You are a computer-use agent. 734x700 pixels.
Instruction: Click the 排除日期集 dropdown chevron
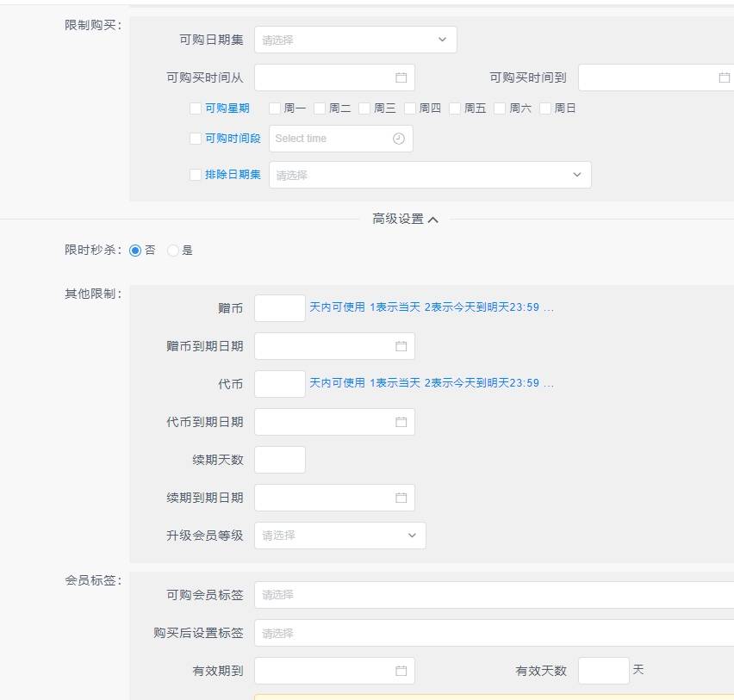[576, 175]
